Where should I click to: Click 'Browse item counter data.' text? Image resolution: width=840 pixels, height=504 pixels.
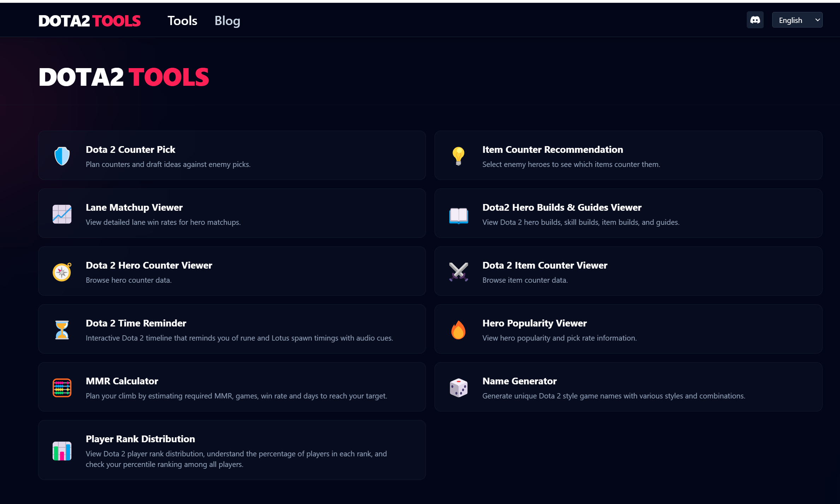coord(525,280)
